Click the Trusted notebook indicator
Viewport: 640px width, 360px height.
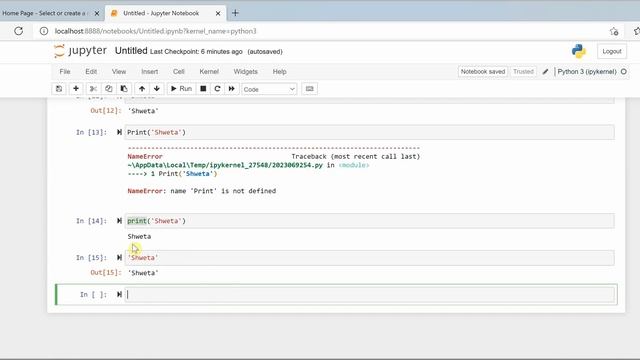523,71
